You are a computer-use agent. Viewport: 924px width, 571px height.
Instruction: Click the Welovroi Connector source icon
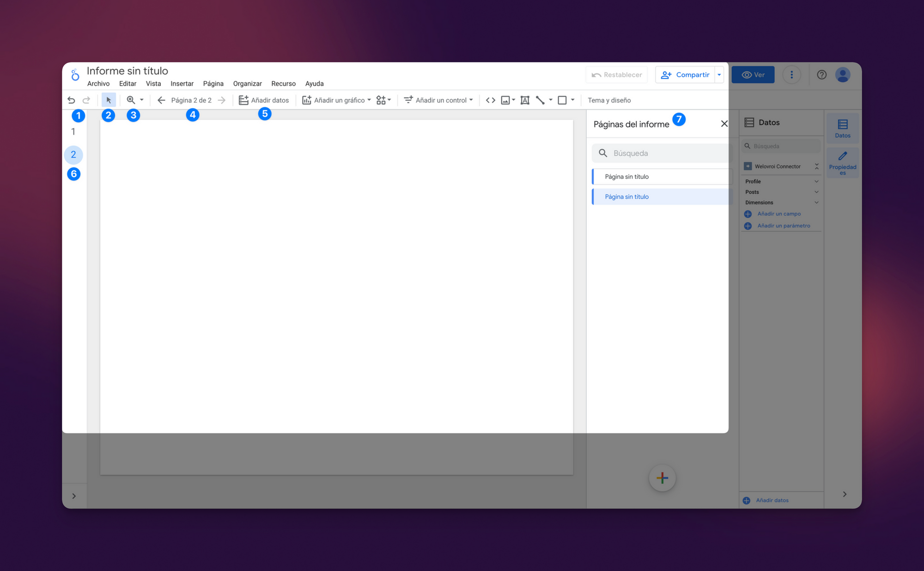[748, 166]
